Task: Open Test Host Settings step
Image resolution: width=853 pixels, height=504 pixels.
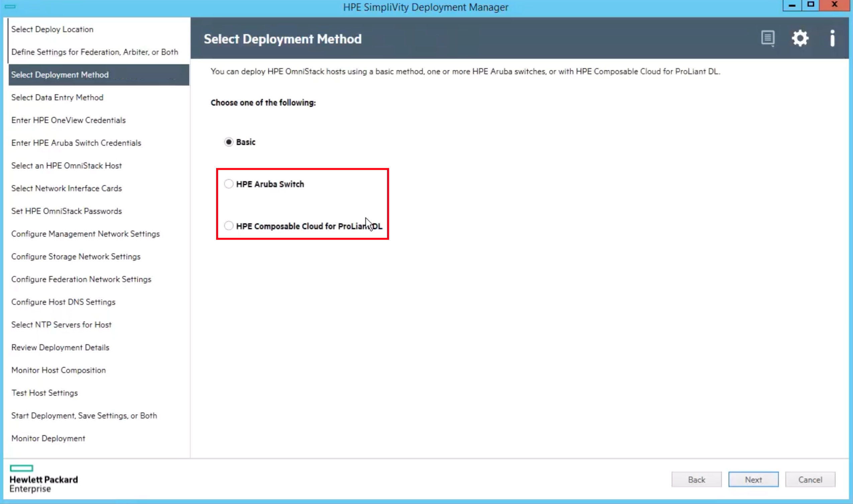Action: click(x=44, y=393)
